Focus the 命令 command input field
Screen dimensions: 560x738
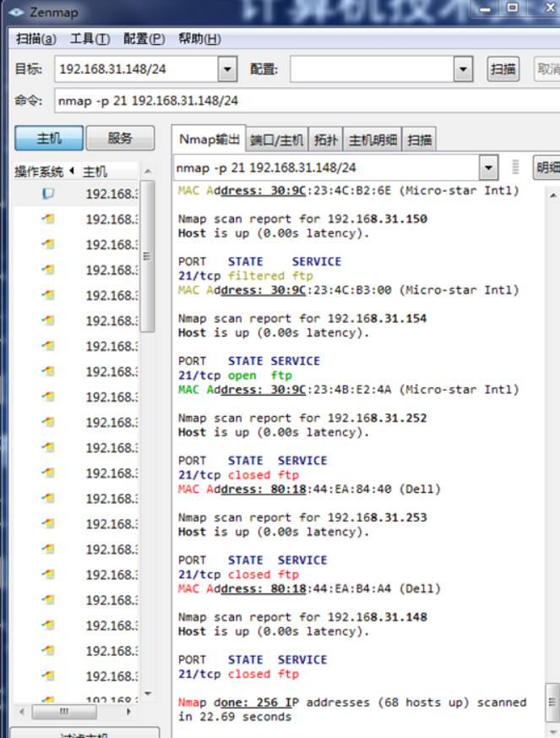tap(307, 101)
